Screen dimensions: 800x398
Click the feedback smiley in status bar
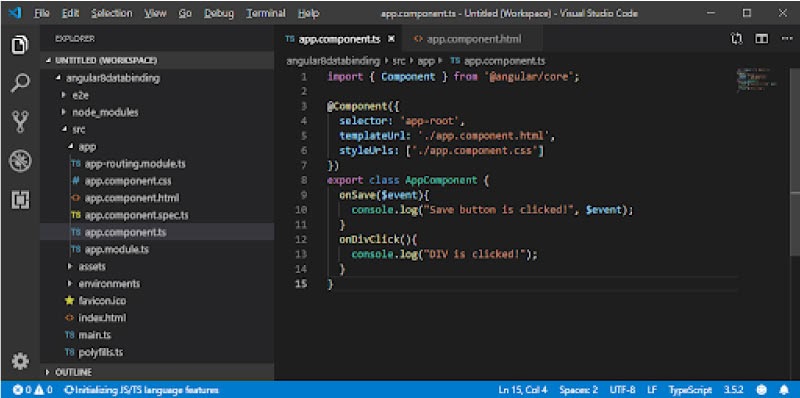click(x=762, y=390)
